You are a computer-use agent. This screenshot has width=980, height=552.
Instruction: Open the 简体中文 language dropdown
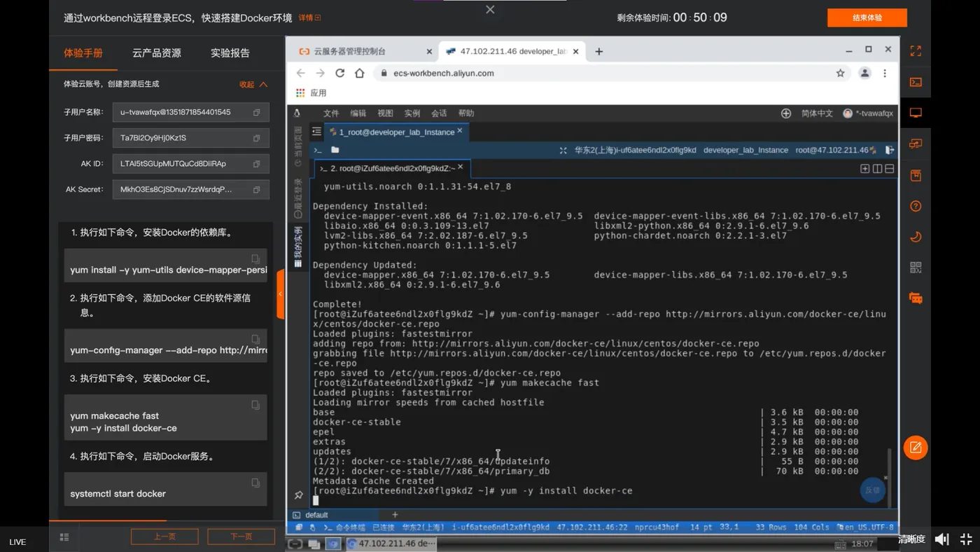pyautogui.click(x=817, y=113)
